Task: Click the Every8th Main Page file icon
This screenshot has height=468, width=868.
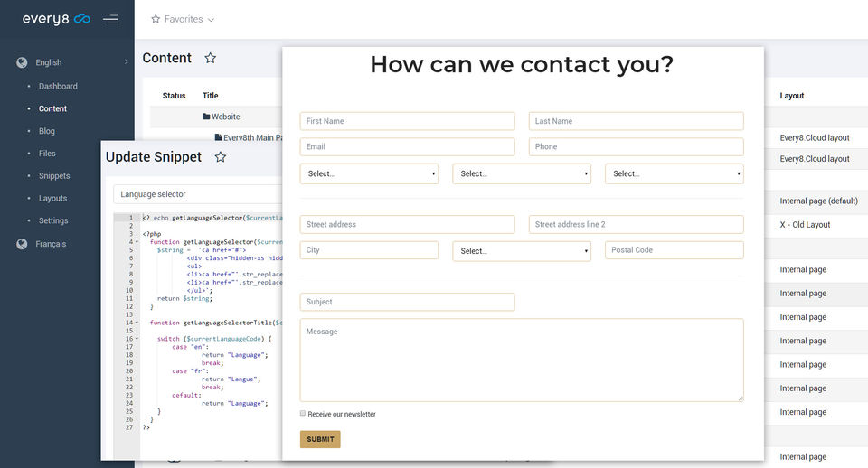Action: pyautogui.click(x=218, y=137)
